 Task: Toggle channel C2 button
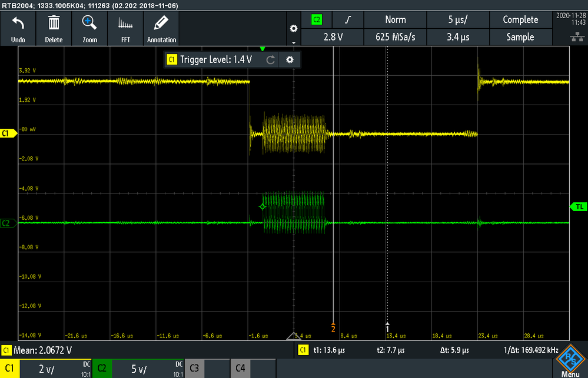point(102,369)
